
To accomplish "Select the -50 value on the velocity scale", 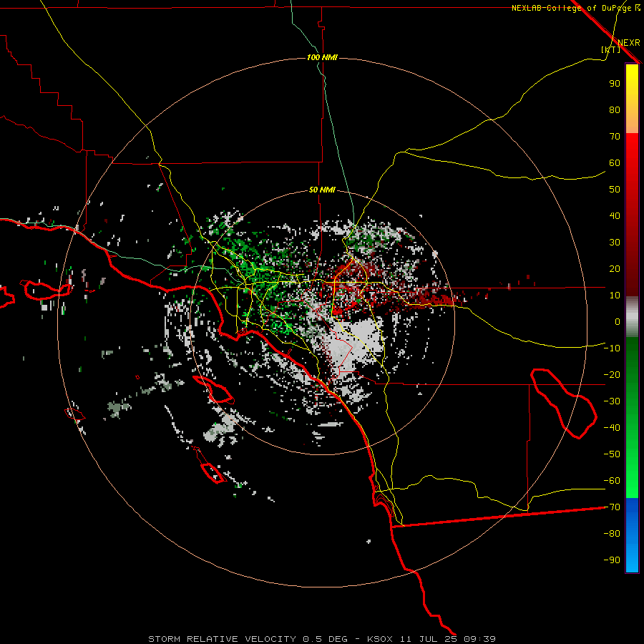I will (x=612, y=454).
